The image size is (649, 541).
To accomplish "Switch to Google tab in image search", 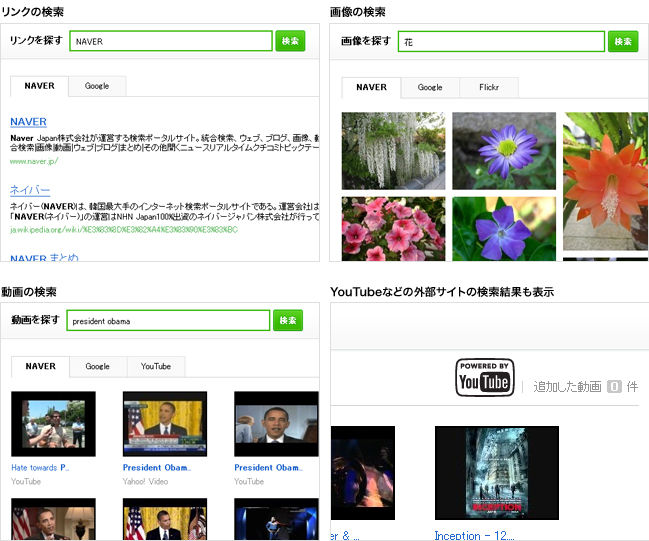I will pos(430,87).
